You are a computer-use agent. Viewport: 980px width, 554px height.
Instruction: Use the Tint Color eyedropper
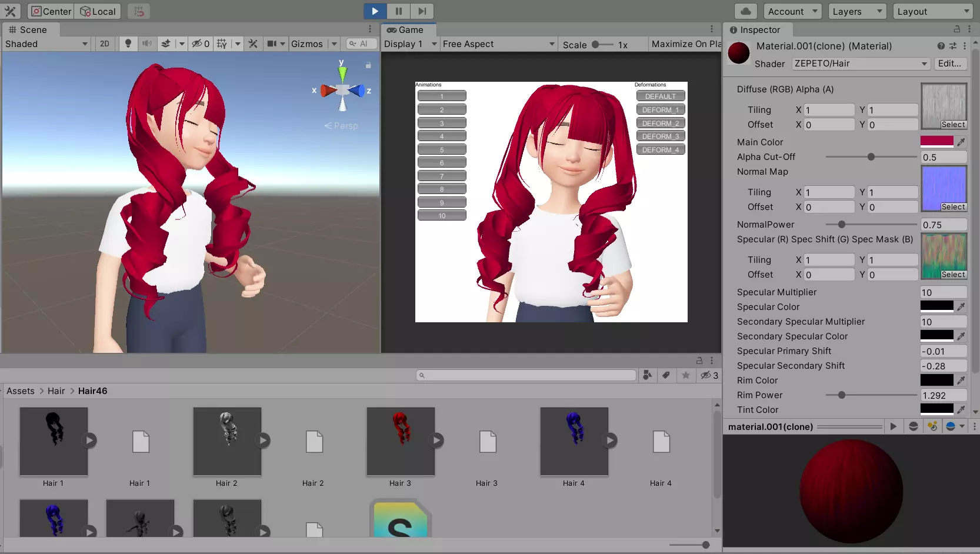961,409
